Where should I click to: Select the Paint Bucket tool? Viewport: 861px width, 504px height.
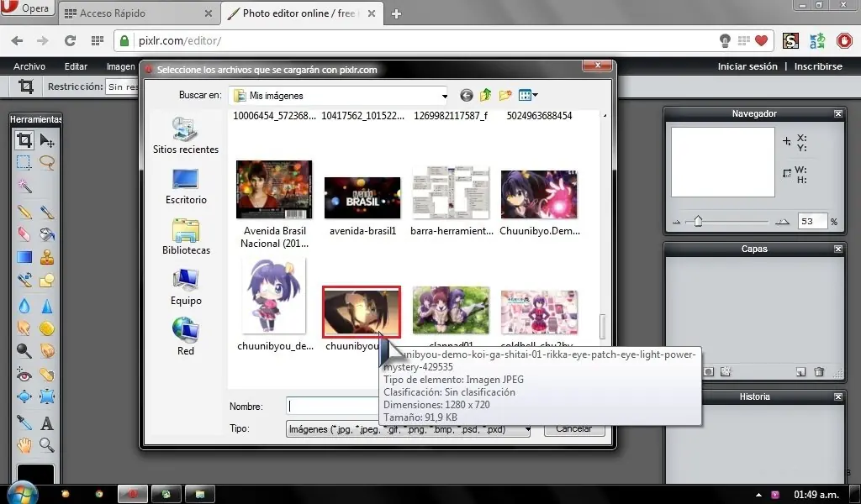[x=47, y=234]
